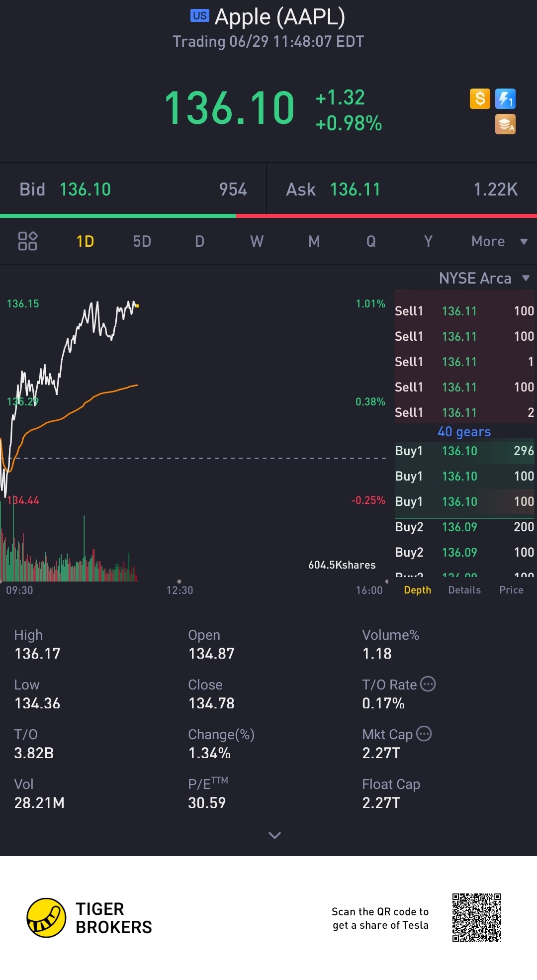Tap the P/E TTM value 30.59
This screenshot has height=980, width=537.
click(x=207, y=802)
